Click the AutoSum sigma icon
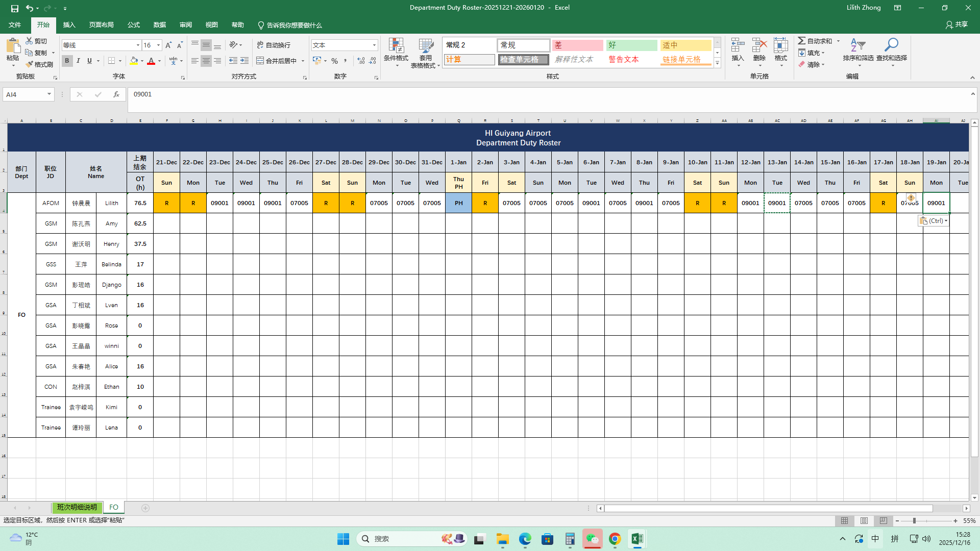 pos(802,41)
